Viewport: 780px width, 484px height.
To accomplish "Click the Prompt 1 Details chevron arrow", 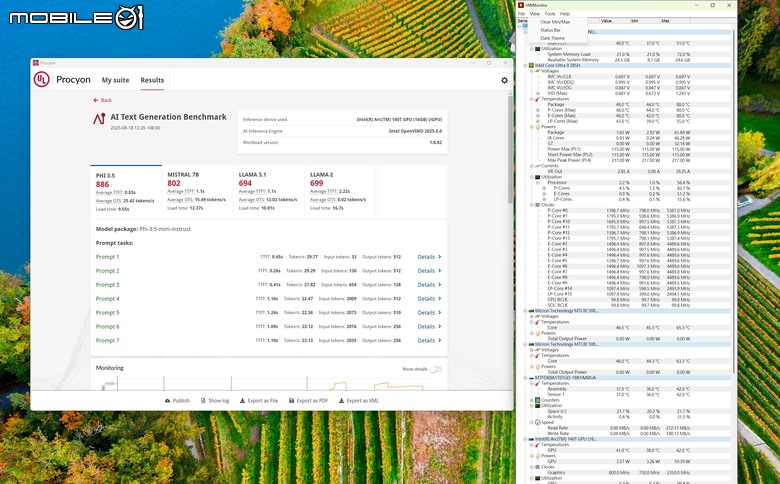I will 440,257.
